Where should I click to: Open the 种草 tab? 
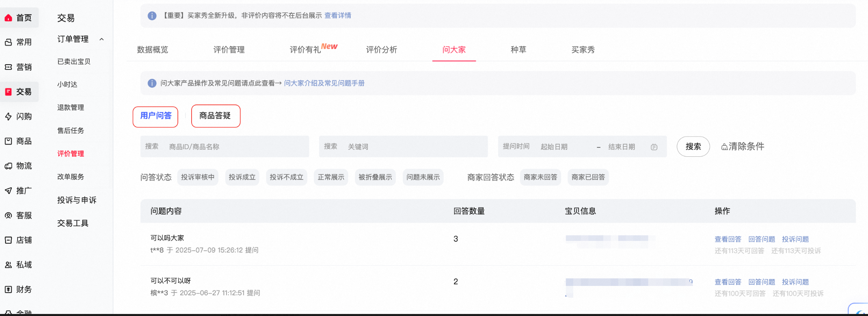[518, 50]
